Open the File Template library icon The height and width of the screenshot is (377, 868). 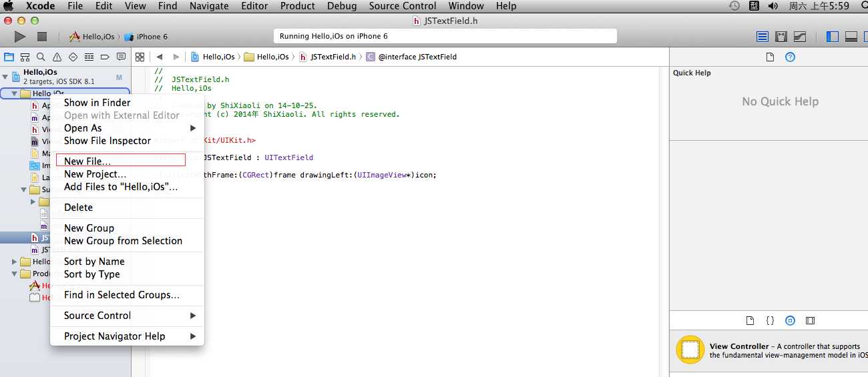click(x=750, y=321)
